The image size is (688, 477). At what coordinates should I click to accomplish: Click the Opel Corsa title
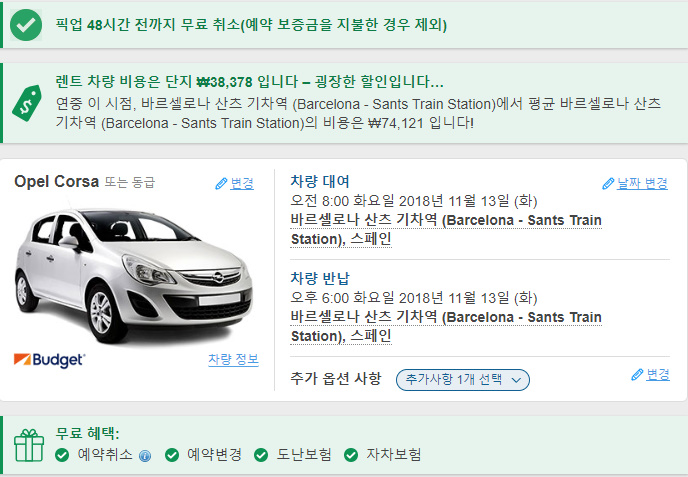click(57, 182)
